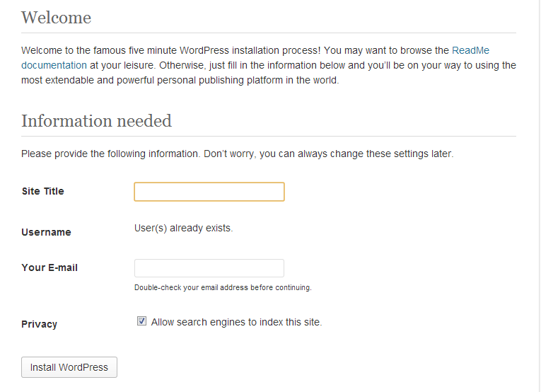
Task: Click the divider line under Welcome heading
Action: pyautogui.click(x=269, y=33)
